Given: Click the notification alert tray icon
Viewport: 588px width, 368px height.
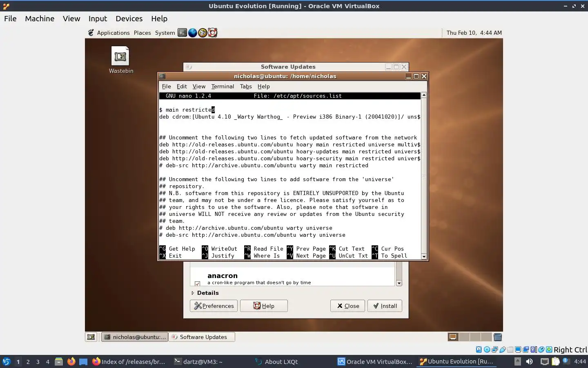Looking at the screenshot, I should point(566,361).
